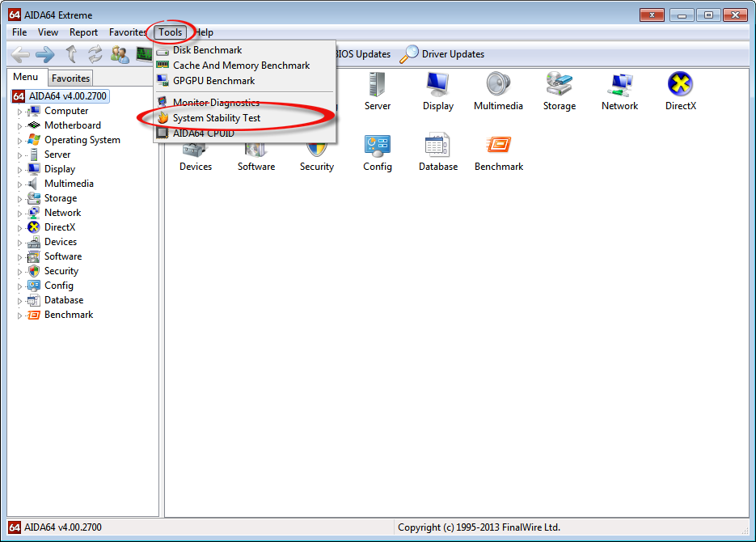Viewport: 756px width, 542px height.
Task: Click the back arrow toolbar icon
Action: pos(21,54)
